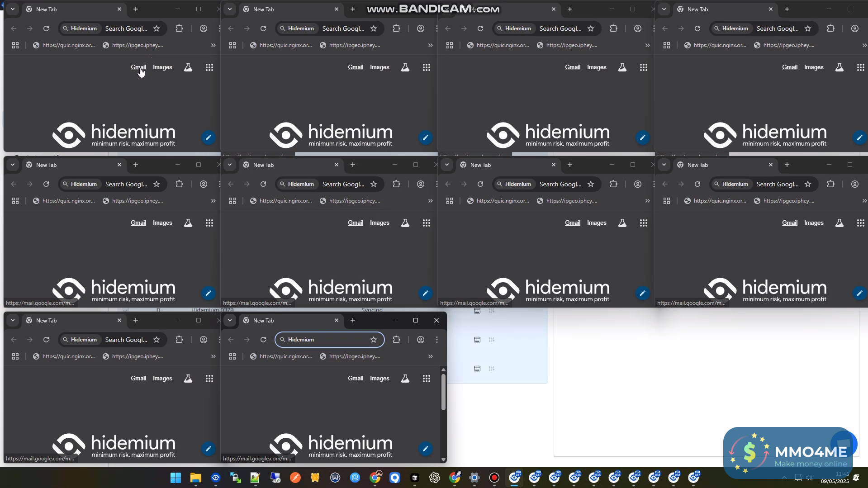The width and height of the screenshot is (868, 488).
Task: Show hidden bookmarks chevron in third middle-row window
Action: 648,201
